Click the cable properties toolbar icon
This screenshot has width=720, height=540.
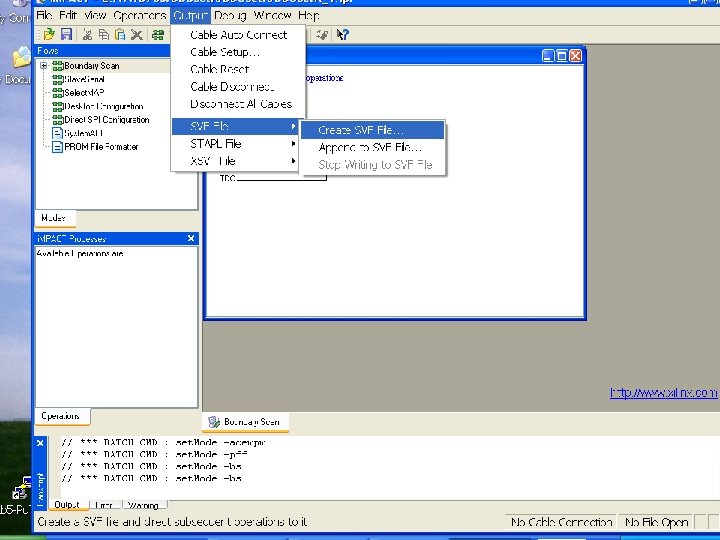[x=322, y=34]
